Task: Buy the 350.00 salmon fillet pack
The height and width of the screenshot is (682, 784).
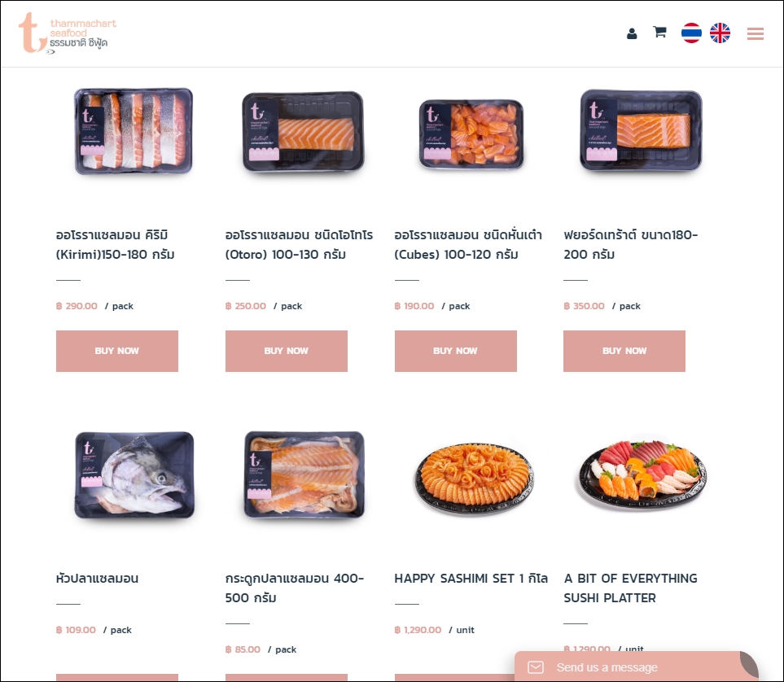Action: [624, 351]
